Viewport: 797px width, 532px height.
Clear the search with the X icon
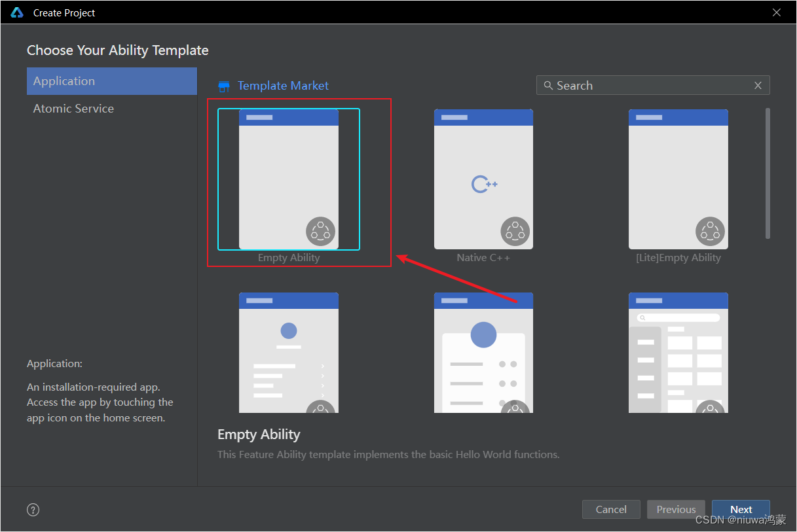pyautogui.click(x=758, y=86)
